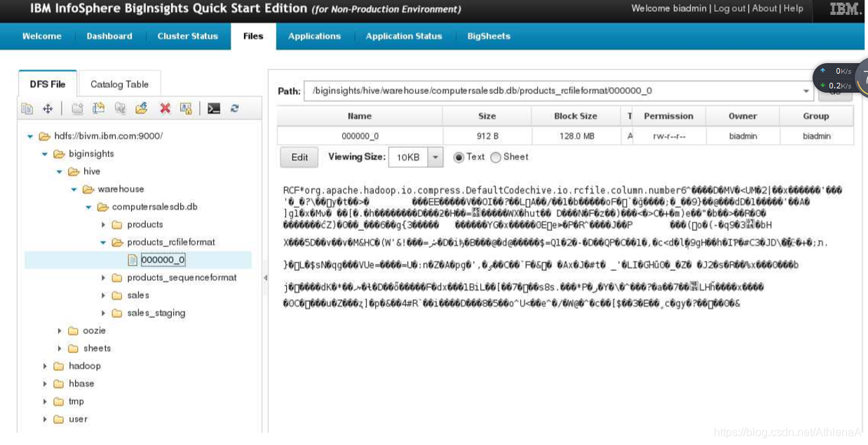The image size is (868, 445).
Task: Click the sheets folder icon
Action: (73, 348)
